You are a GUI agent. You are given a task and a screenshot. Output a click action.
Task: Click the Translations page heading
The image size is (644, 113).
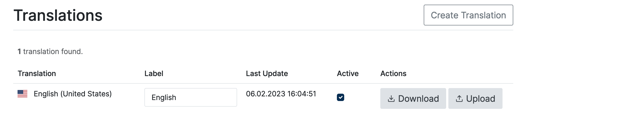[58, 15]
